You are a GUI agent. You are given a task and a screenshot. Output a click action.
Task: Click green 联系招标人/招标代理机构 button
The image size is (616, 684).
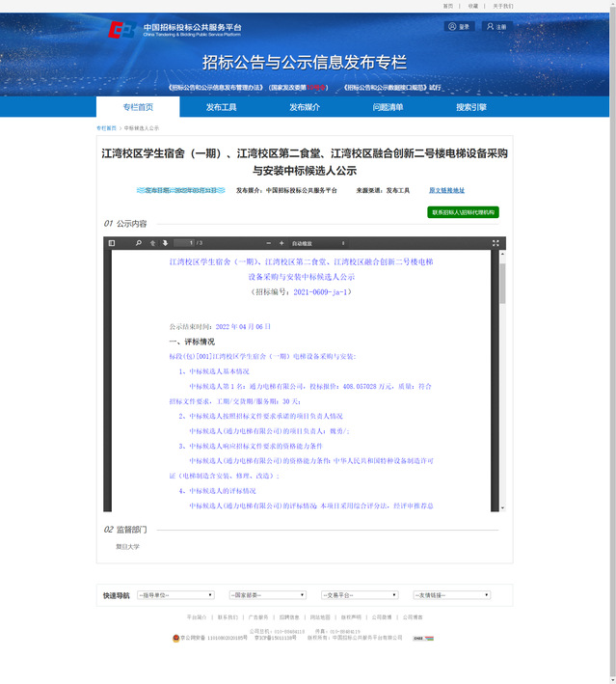[463, 212]
